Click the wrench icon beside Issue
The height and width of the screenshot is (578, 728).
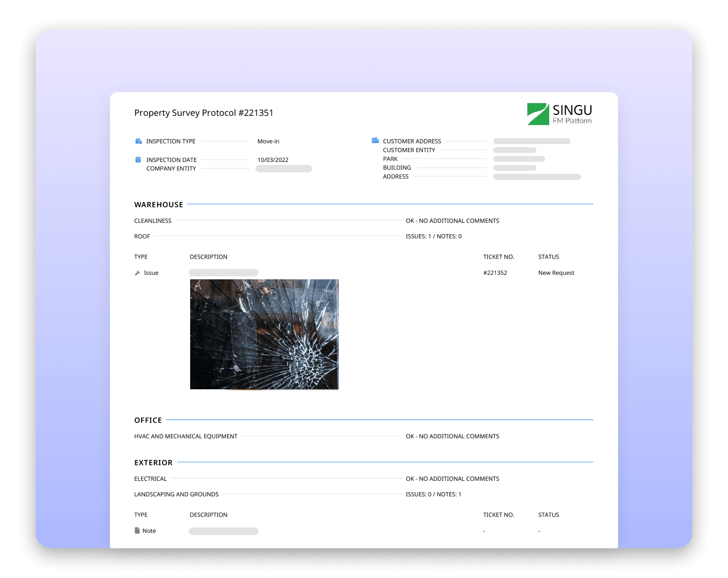pos(138,273)
